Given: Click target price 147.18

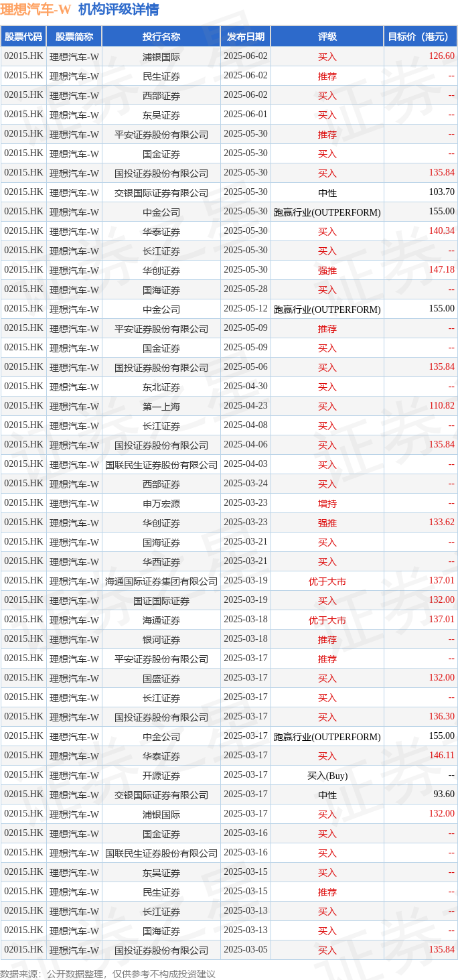Looking at the screenshot, I should pos(442,270).
